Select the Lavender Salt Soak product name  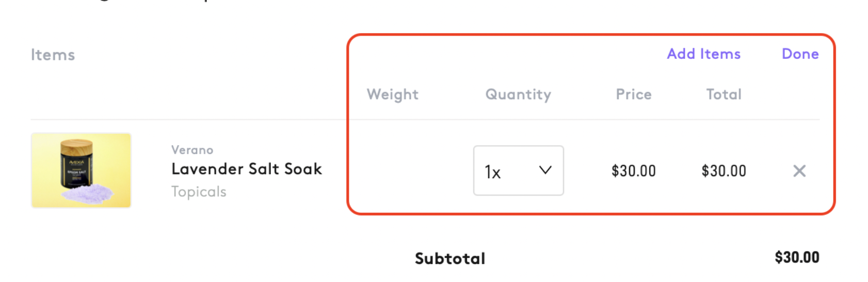click(x=247, y=169)
